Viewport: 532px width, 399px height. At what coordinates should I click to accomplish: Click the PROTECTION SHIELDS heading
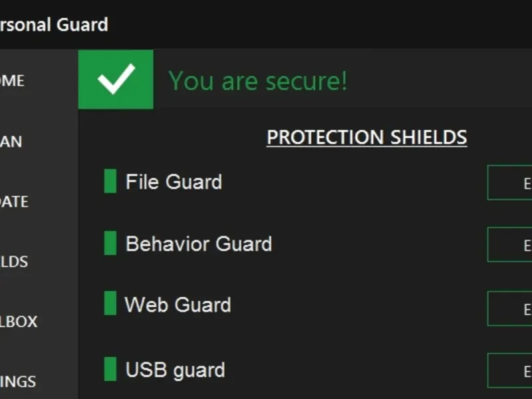[x=366, y=138]
